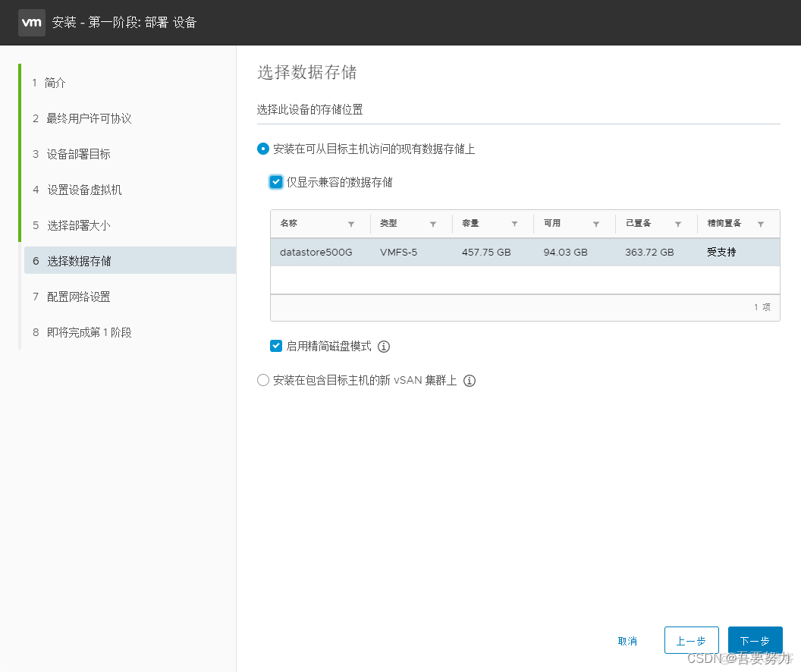Filter the 精简置备 column

(761, 225)
